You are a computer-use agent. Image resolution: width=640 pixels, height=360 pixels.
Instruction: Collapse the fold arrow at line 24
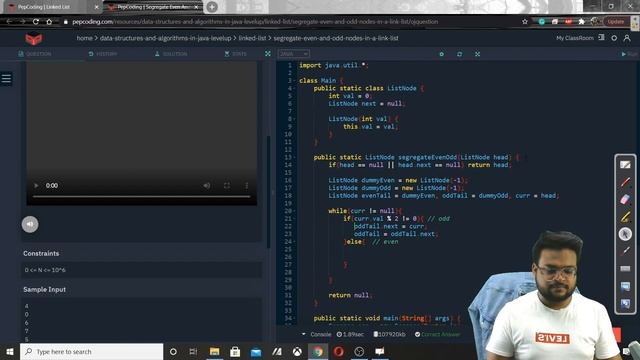click(x=294, y=242)
